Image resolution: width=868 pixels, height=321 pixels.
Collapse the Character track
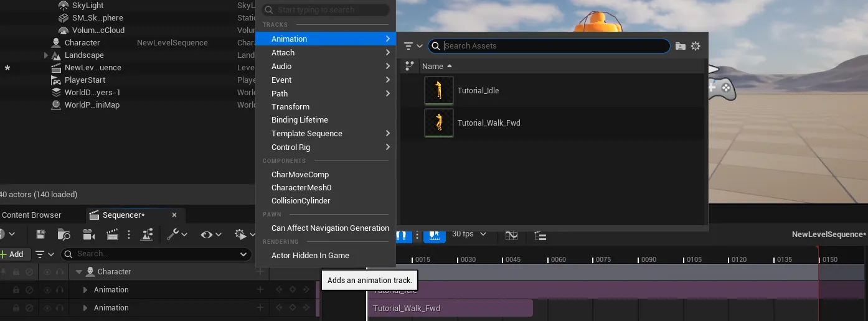79,272
